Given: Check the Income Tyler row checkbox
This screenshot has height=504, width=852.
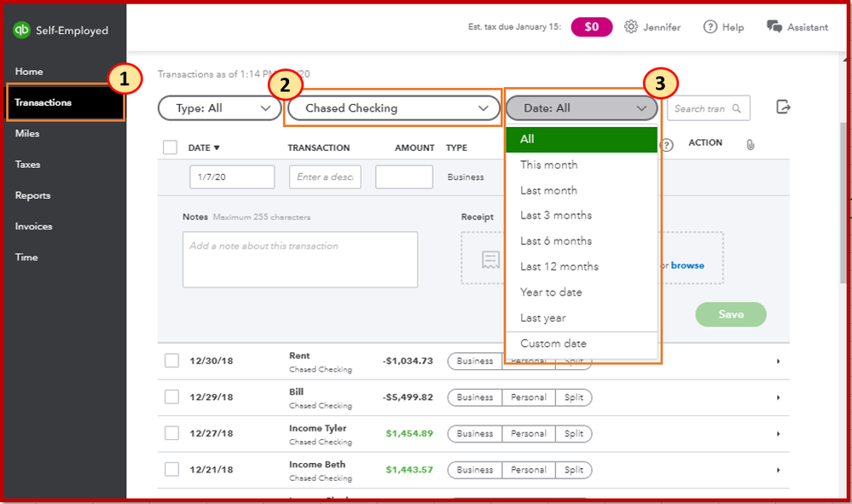Looking at the screenshot, I should (171, 433).
